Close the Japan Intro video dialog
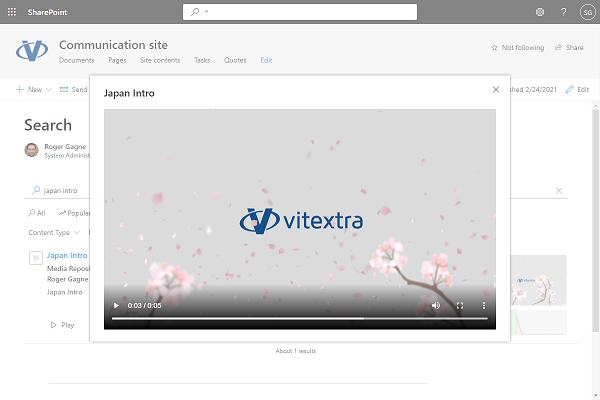 (x=496, y=89)
